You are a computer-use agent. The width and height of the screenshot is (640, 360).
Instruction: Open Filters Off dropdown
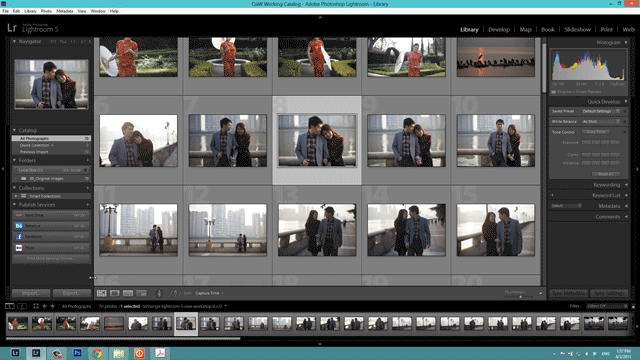pos(607,306)
